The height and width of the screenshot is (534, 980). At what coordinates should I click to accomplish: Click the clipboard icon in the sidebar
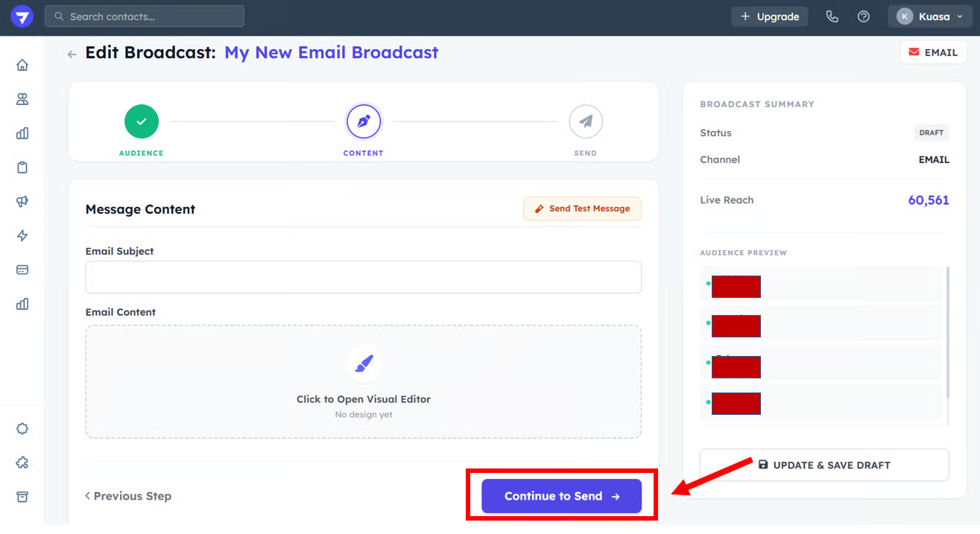pyautogui.click(x=22, y=168)
